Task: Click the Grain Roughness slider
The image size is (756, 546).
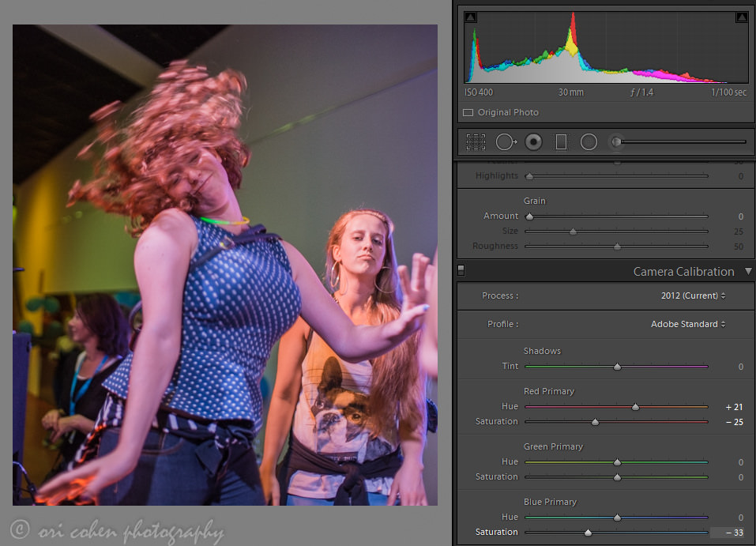Action: [x=616, y=247]
